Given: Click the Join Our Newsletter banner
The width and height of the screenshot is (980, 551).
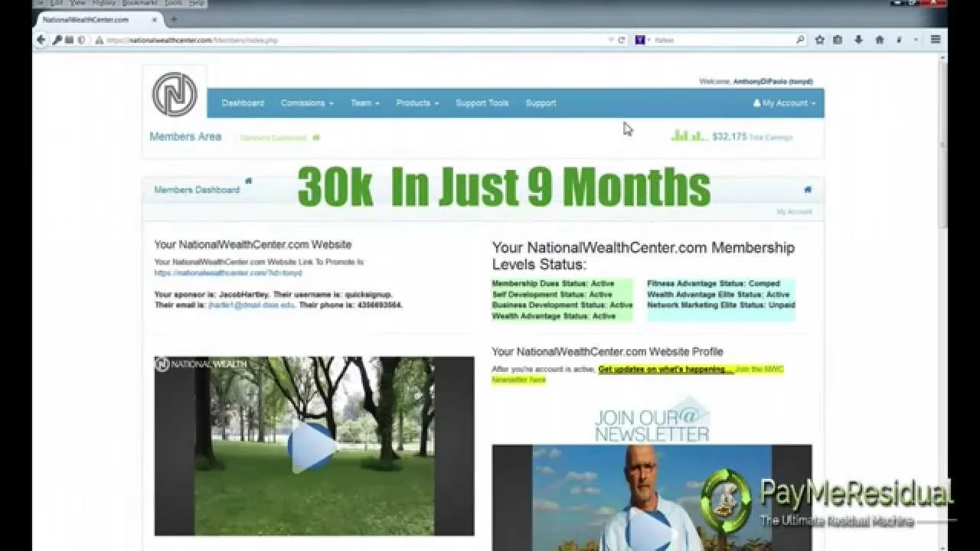Looking at the screenshot, I should click(x=652, y=419).
